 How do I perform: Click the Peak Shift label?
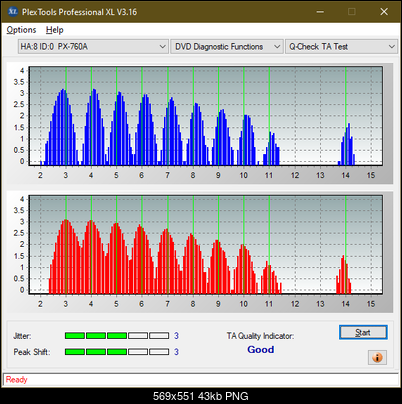point(32,352)
